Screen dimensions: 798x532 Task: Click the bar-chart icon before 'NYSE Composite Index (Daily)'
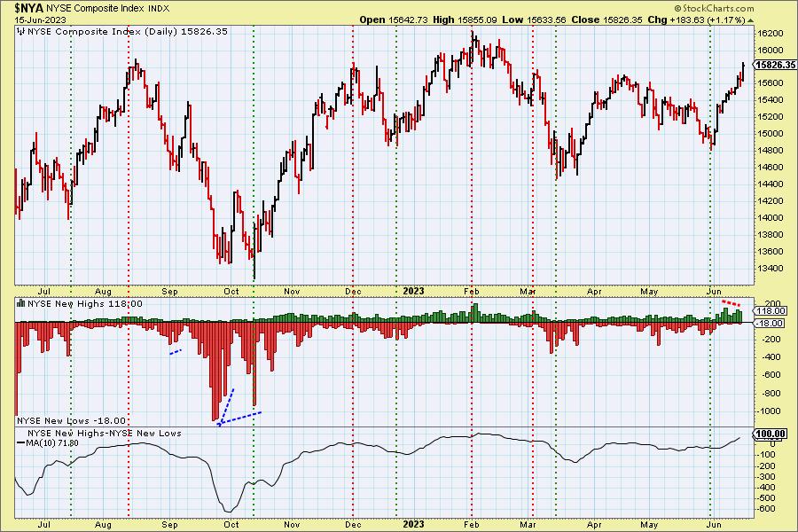[x=21, y=32]
